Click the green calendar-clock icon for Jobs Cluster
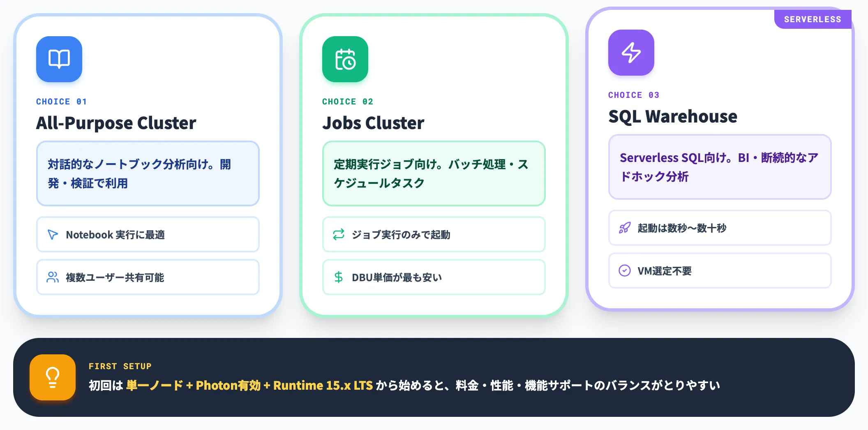This screenshot has height=430, width=868. click(345, 59)
